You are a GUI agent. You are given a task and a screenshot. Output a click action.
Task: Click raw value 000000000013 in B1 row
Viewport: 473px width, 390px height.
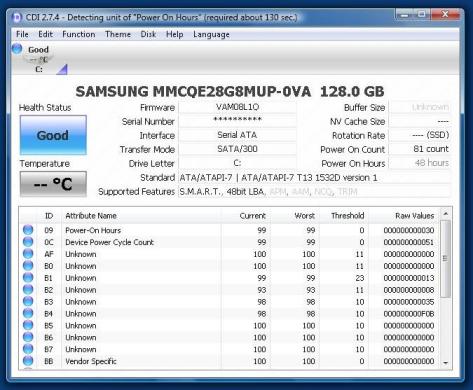click(x=409, y=278)
